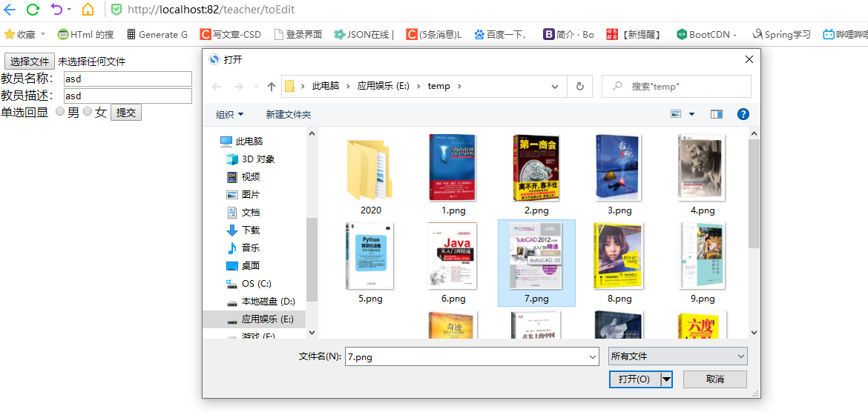Viewport: 868px width, 412px height.
Task: Click 新建文件夹 new folder
Action: point(289,114)
